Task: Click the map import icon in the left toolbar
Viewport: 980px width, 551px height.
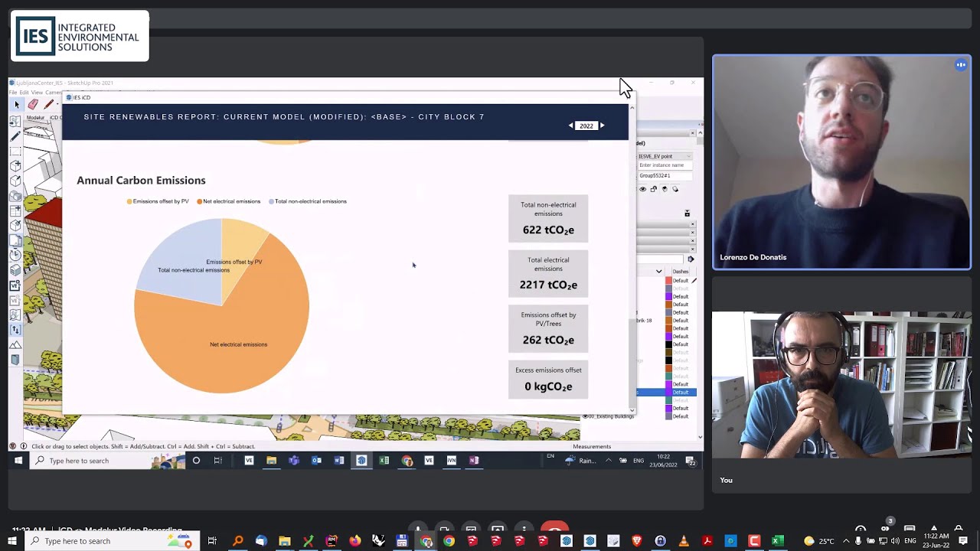Action: 15,121
